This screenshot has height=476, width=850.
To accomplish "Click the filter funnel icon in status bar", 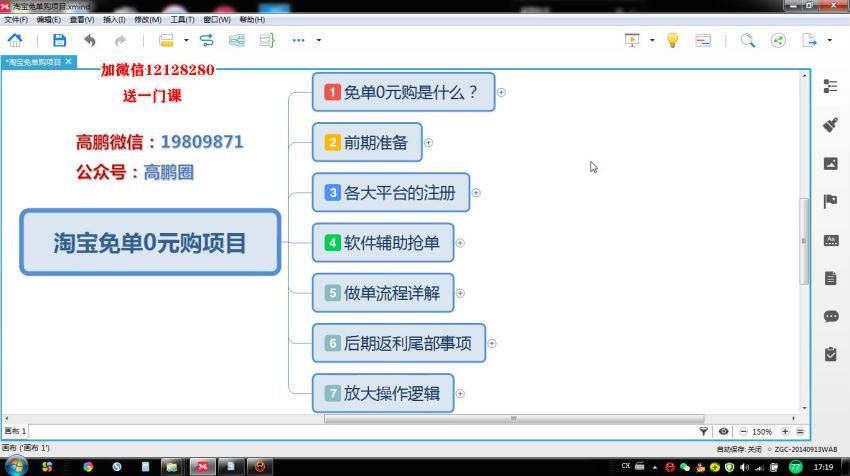I will [704, 432].
